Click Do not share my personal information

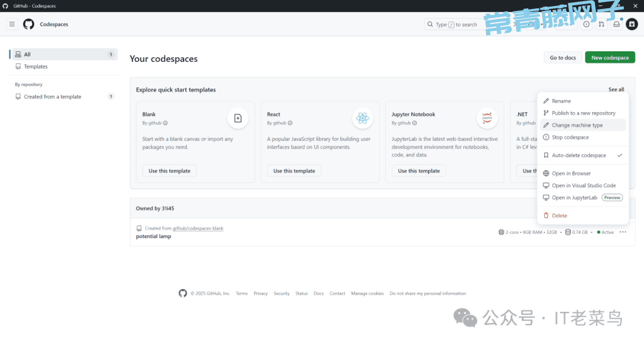pos(428,293)
